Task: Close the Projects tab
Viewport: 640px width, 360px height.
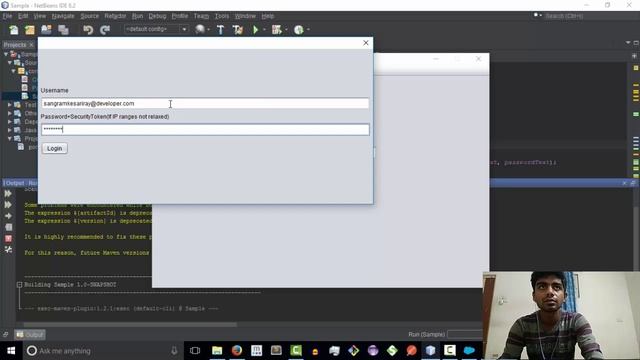Action: click(31, 44)
